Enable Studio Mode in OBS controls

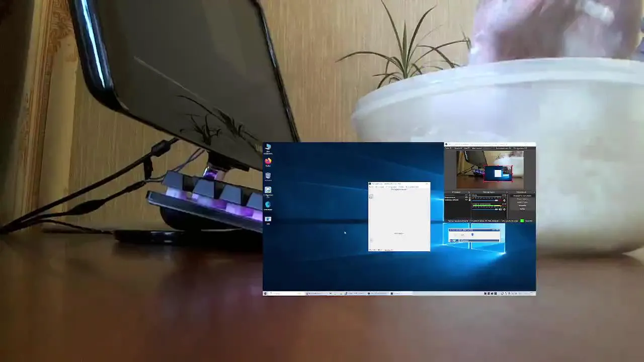coord(522,202)
